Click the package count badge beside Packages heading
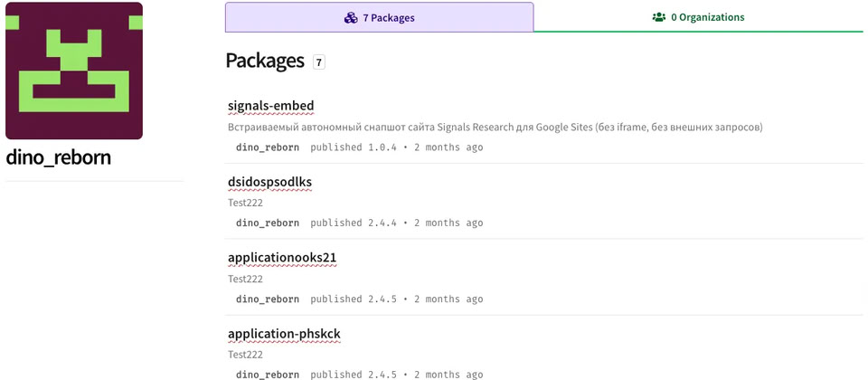 pos(318,62)
